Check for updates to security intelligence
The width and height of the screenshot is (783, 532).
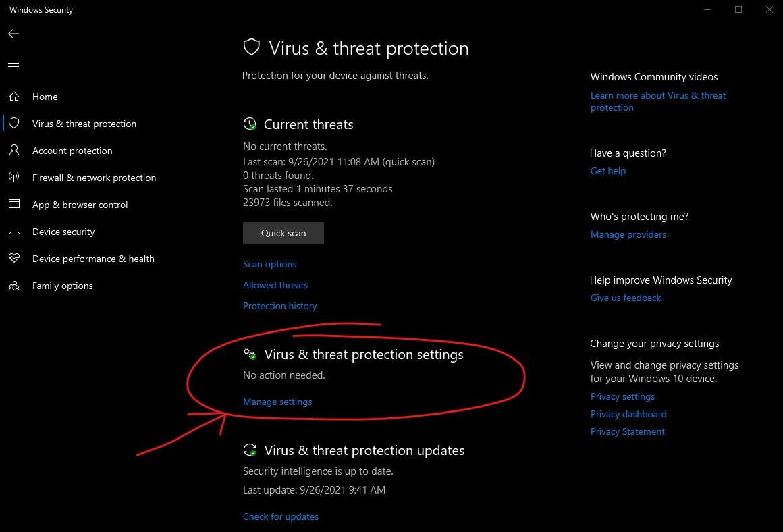[281, 517]
